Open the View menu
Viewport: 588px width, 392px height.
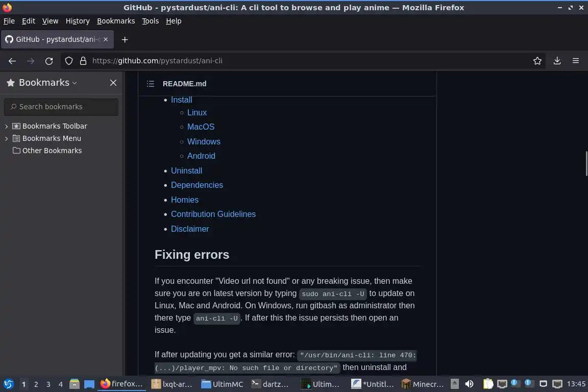(x=50, y=21)
